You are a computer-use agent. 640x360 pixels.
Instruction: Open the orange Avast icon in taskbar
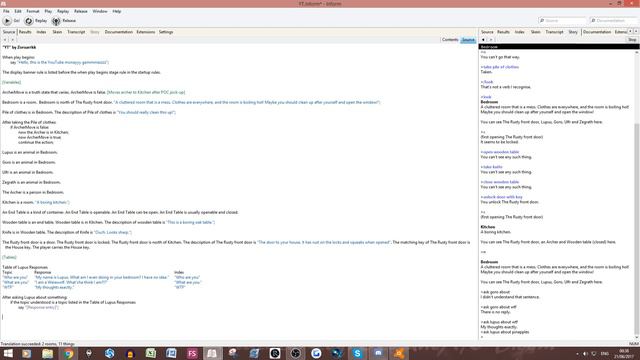[x=399, y=353]
